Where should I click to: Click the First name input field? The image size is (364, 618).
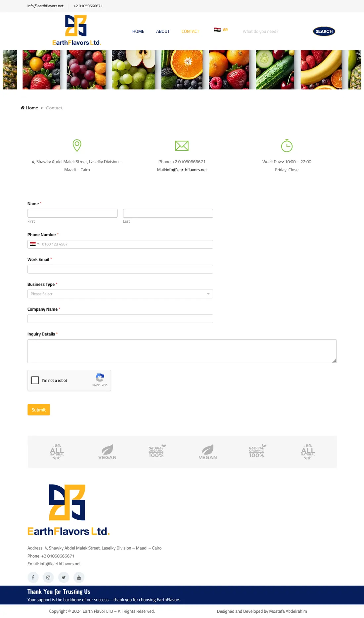(72, 213)
